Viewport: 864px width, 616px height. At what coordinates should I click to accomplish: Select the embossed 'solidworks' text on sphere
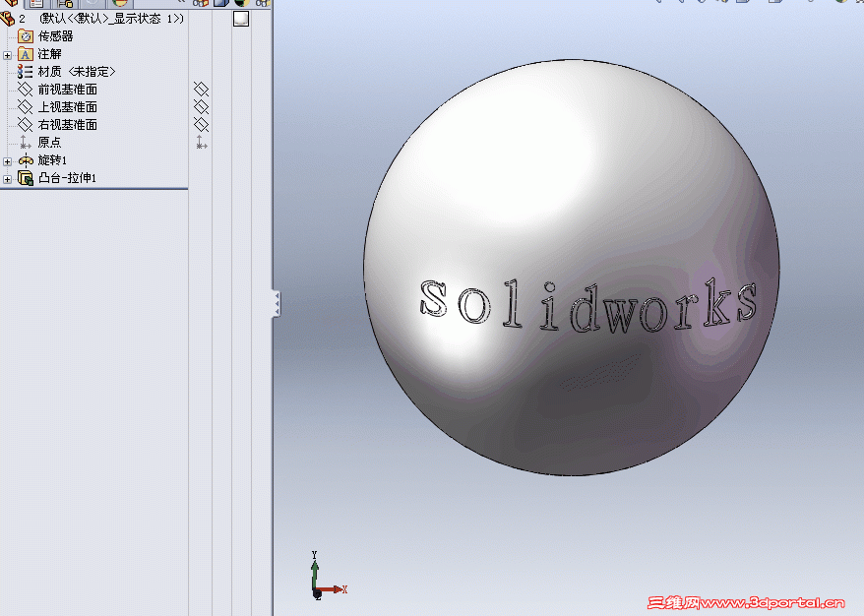tap(588, 305)
